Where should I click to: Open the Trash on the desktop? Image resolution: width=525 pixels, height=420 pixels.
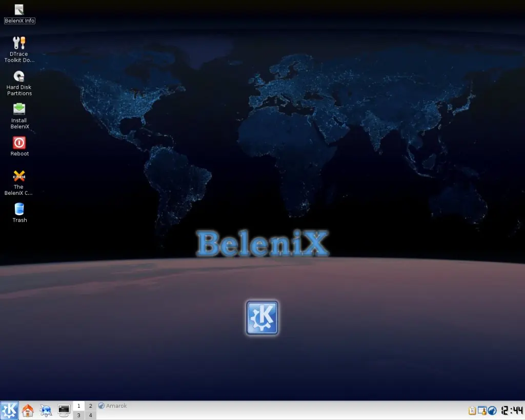(x=19, y=209)
